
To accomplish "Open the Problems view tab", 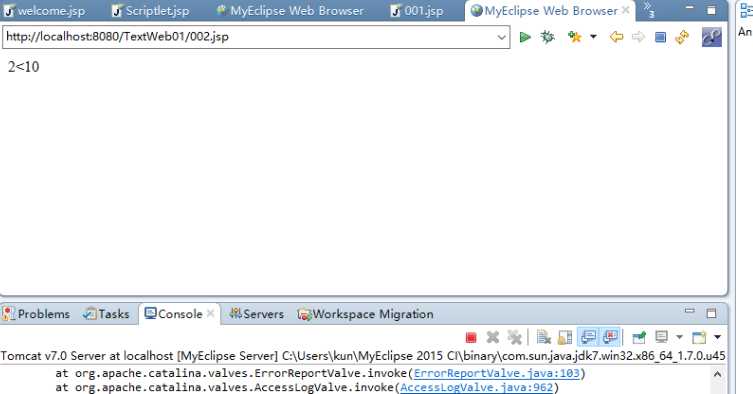I will (36, 314).
